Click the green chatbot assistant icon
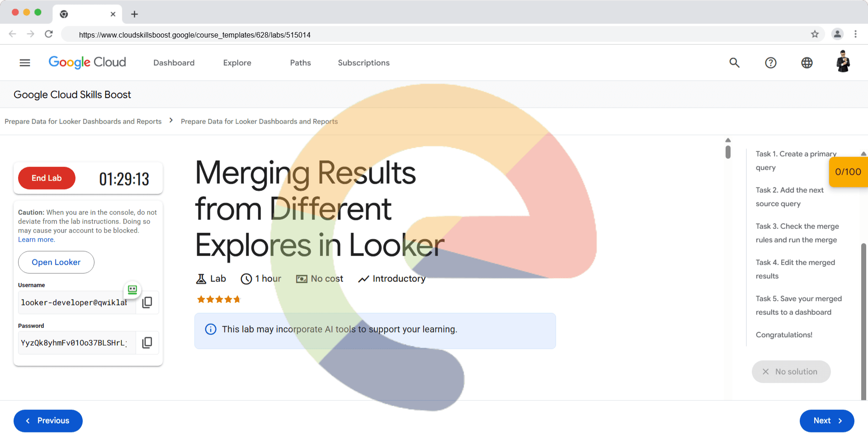This screenshot has height=441, width=868. coord(132,289)
